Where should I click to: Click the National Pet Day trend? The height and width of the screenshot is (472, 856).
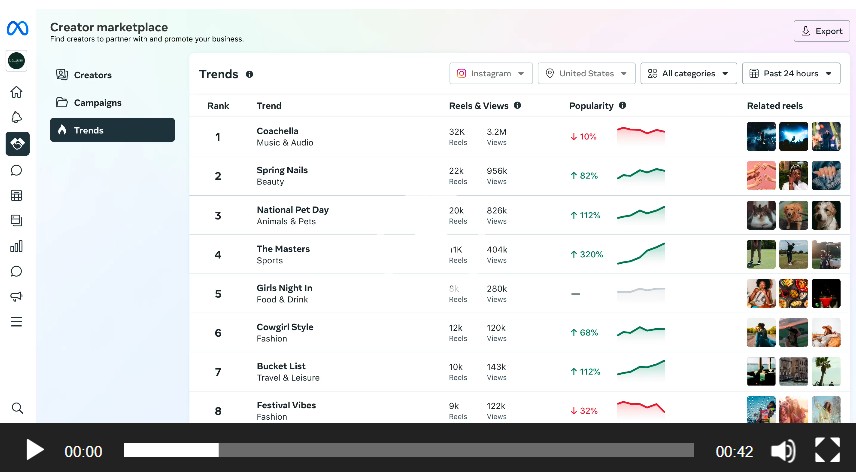[x=293, y=210]
